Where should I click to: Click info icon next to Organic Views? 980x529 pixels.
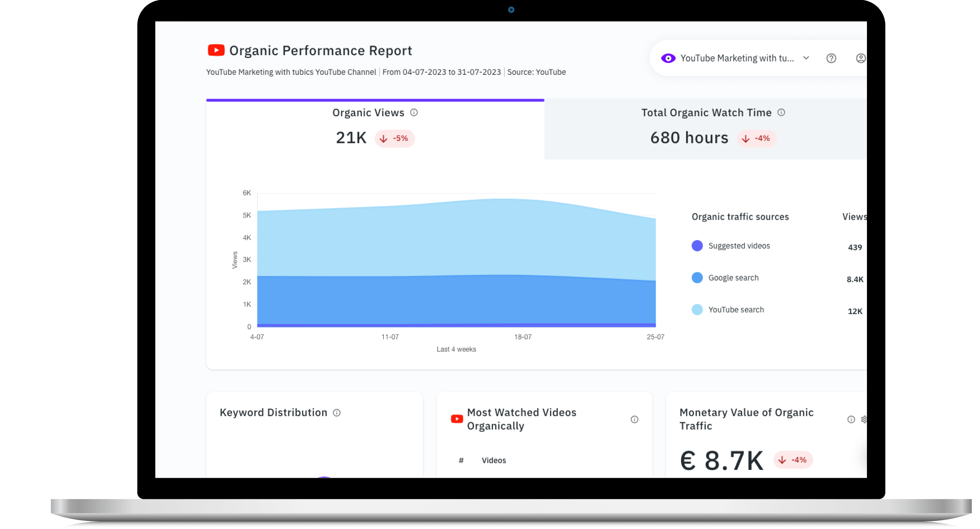[414, 112]
